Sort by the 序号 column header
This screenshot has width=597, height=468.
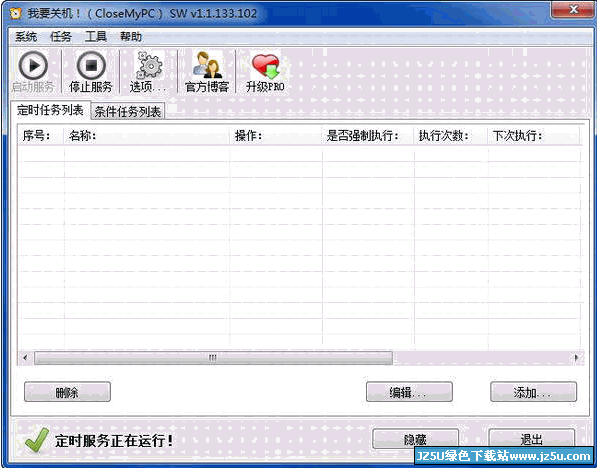[x=41, y=136]
